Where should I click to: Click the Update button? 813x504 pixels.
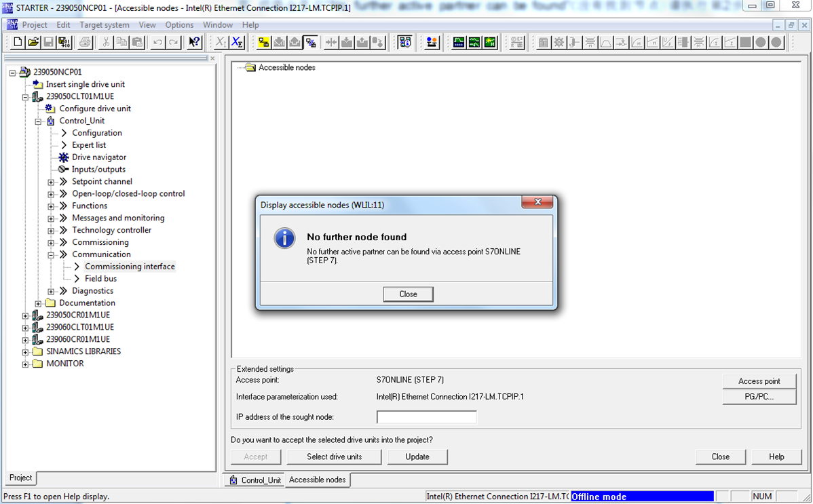(x=417, y=457)
